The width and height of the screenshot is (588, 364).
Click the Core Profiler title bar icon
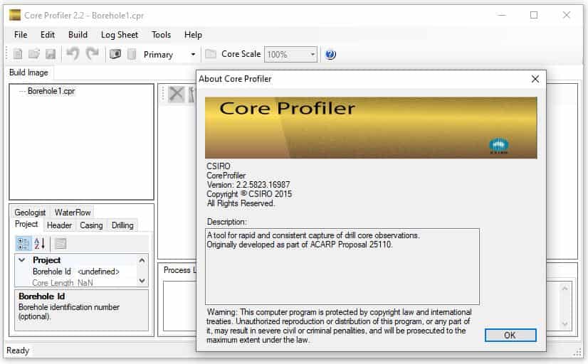tap(15, 15)
